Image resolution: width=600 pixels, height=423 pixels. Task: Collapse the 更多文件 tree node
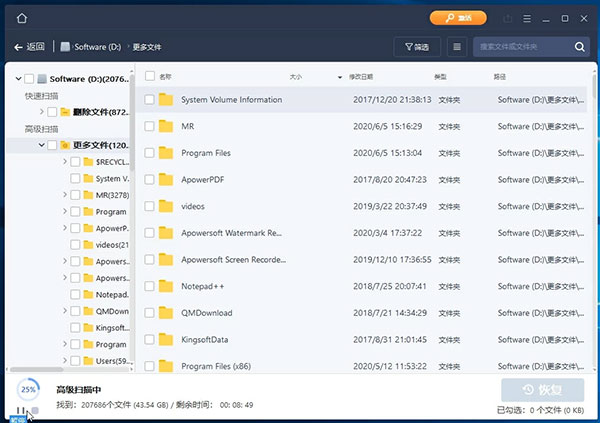[40, 145]
